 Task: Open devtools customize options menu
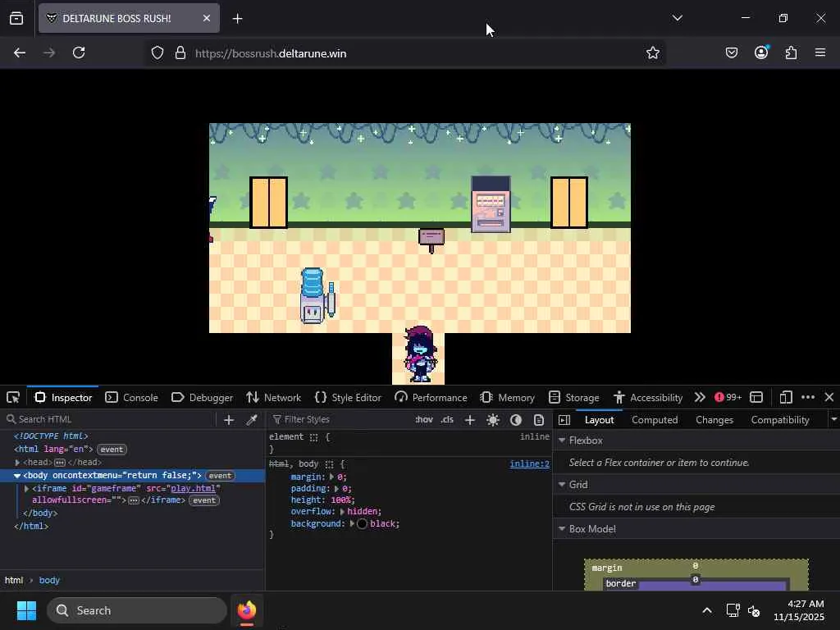coord(808,397)
